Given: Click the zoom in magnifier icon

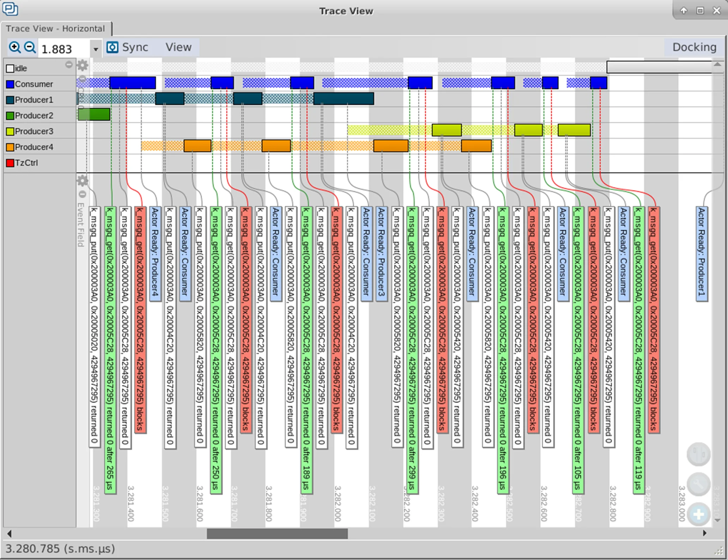Looking at the screenshot, I should point(15,47).
